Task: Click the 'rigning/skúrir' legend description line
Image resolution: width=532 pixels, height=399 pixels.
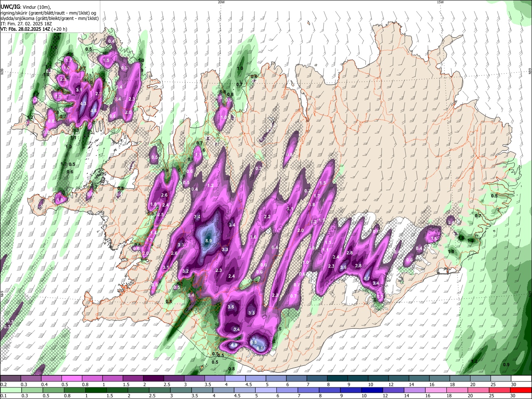Action: point(48,13)
